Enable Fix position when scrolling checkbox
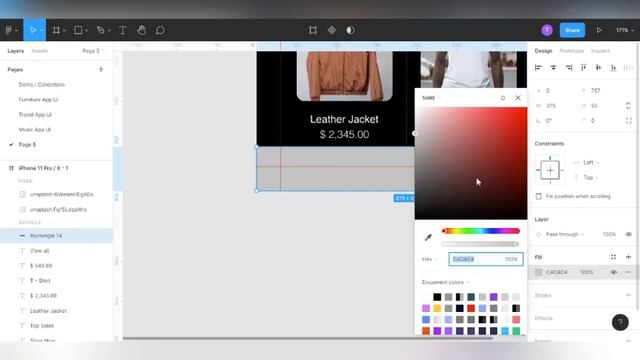 (539, 196)
